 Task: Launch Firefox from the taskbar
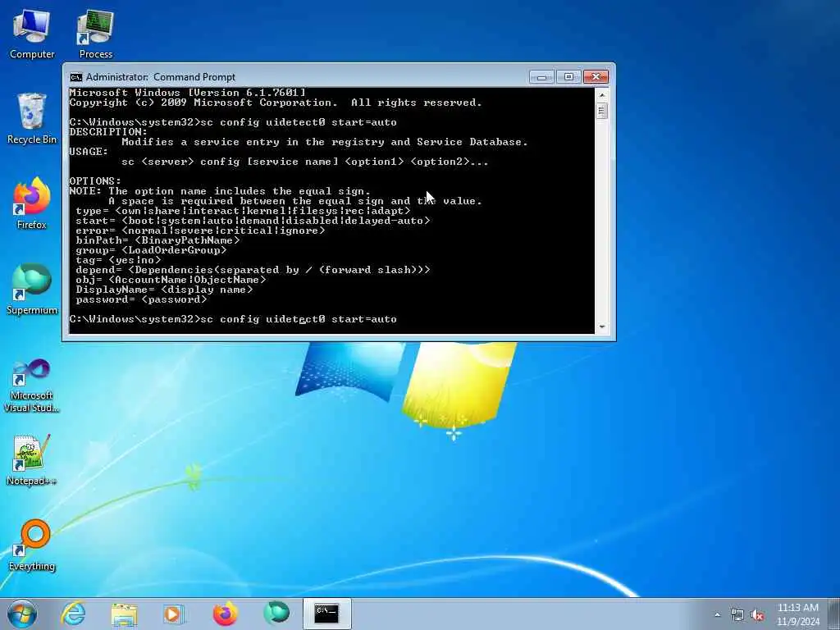(x=225, y=614)
